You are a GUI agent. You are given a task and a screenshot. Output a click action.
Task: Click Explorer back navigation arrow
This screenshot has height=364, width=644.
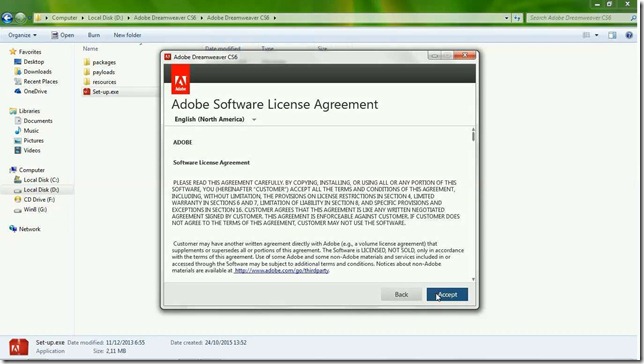[x=7, y=18]
